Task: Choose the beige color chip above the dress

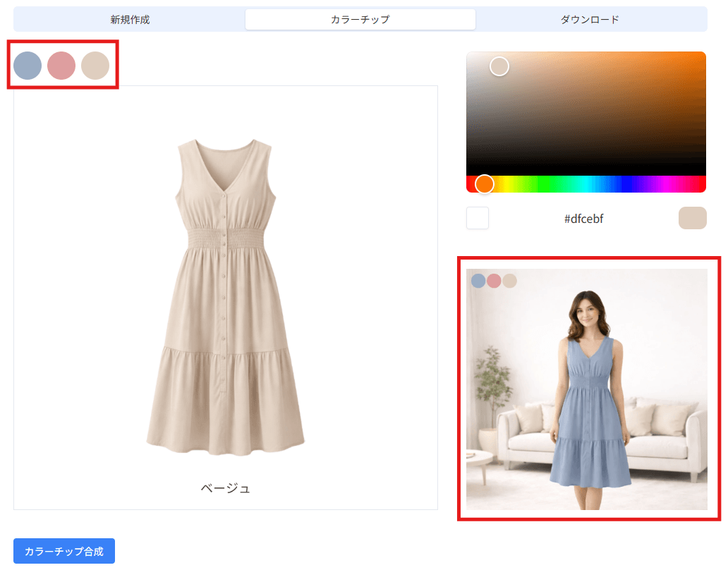Action: tap(95, 66)
